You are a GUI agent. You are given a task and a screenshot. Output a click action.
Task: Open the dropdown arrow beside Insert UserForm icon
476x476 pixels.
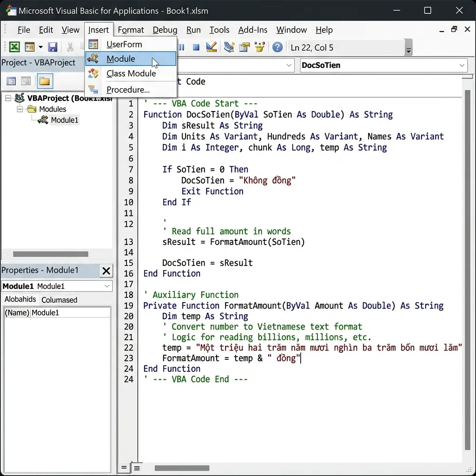pyautogui.click(x=40, y=47)
